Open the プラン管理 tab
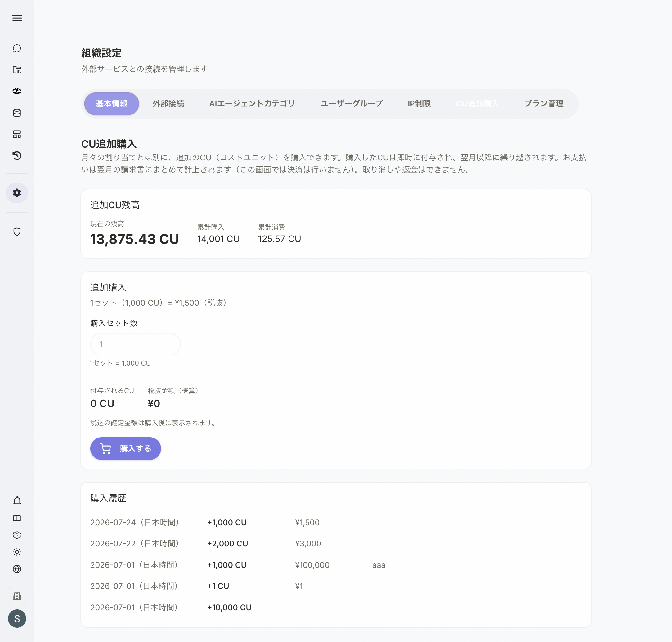The width and height of the screenshot is (672, 642). 544,104
